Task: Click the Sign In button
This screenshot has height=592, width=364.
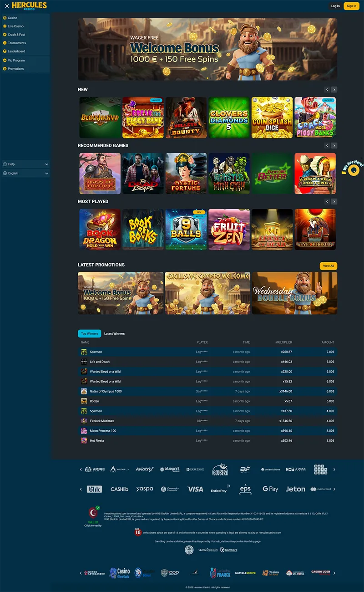Action: coord(351,6)
